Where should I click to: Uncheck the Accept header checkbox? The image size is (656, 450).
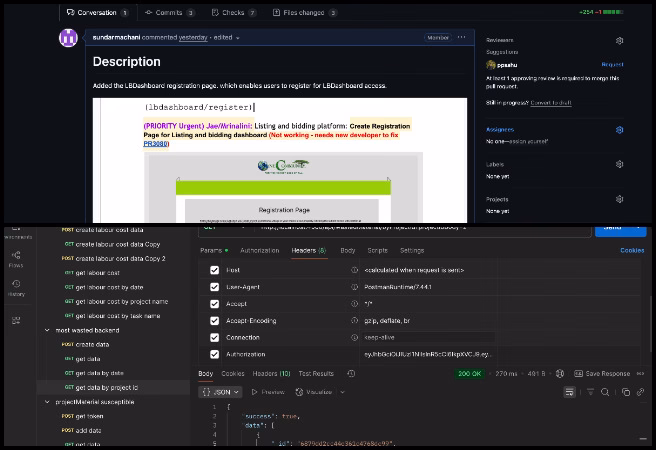tap(215, 304)
